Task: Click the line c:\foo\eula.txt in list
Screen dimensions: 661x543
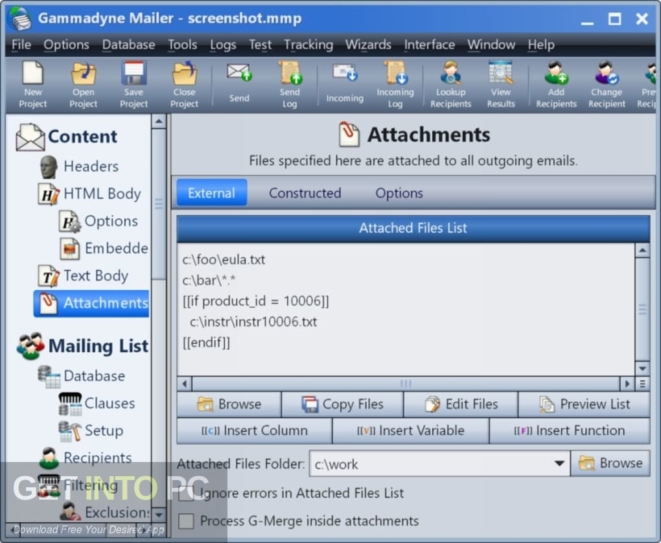Action: pos(224,259)
